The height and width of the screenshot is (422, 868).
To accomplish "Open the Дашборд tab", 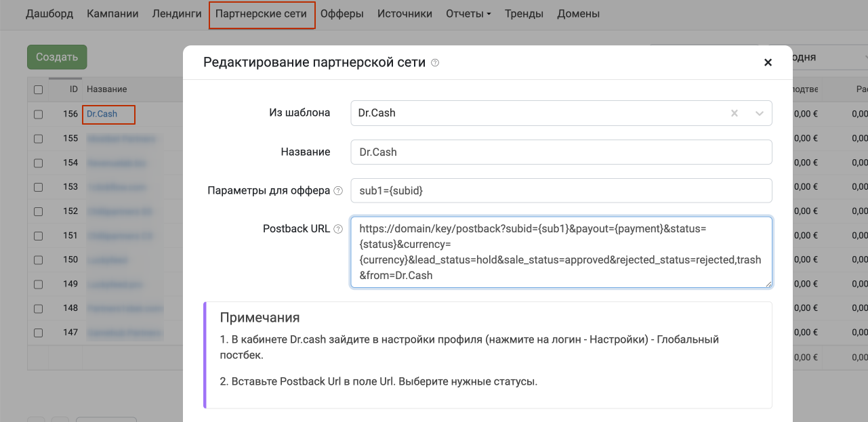I will click(x=49, y=14).
